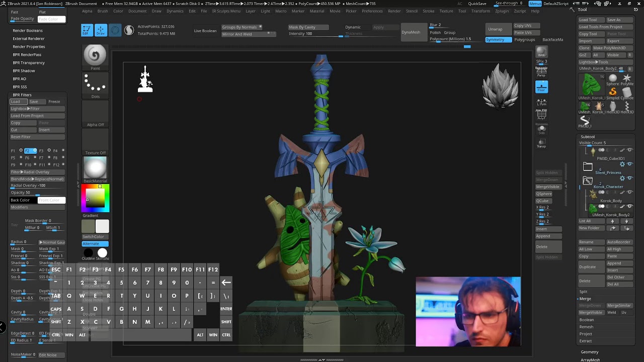
Task: Toggle visibility of Korok_Body subtool
Action: pyautogui.click(x=629, y=192)
